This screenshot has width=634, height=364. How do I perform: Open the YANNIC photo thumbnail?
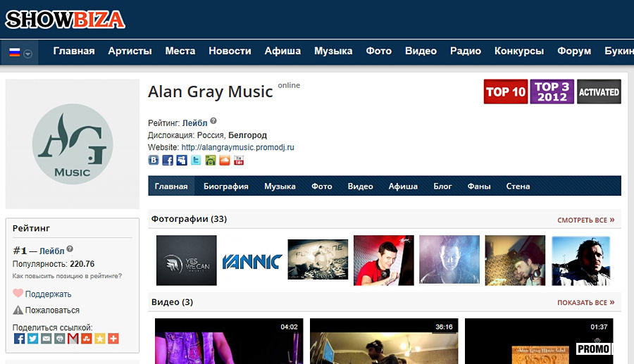click(x=251, y=261)
